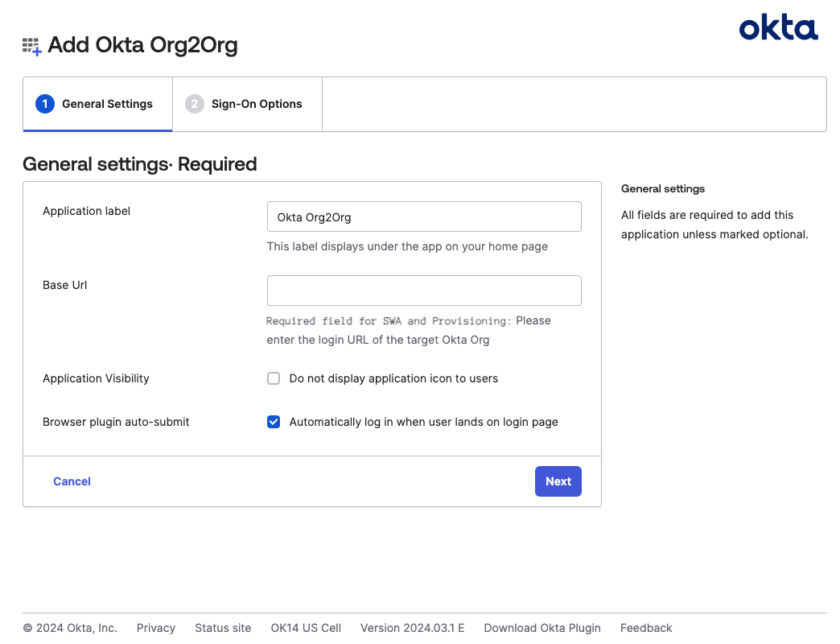This screenshot has height=644, width=840.
Task: Click the © 2024 Okta, Inc. text
Action: tap(70, 628)
